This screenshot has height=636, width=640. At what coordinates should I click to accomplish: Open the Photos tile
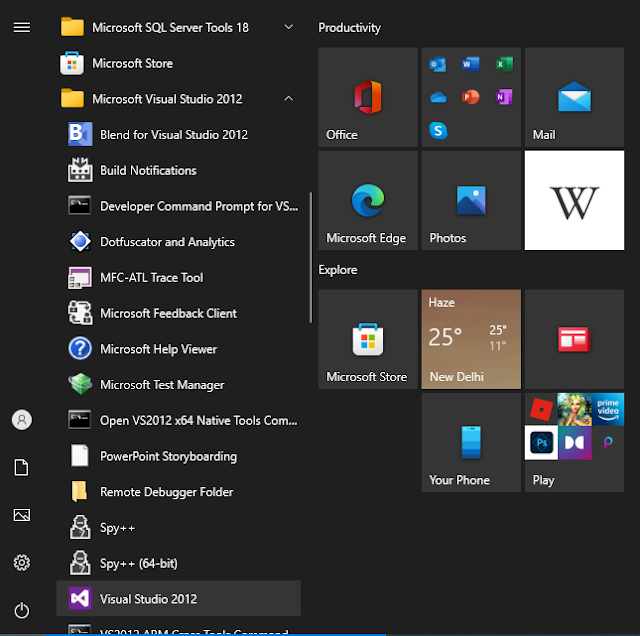tap(471, 200)
